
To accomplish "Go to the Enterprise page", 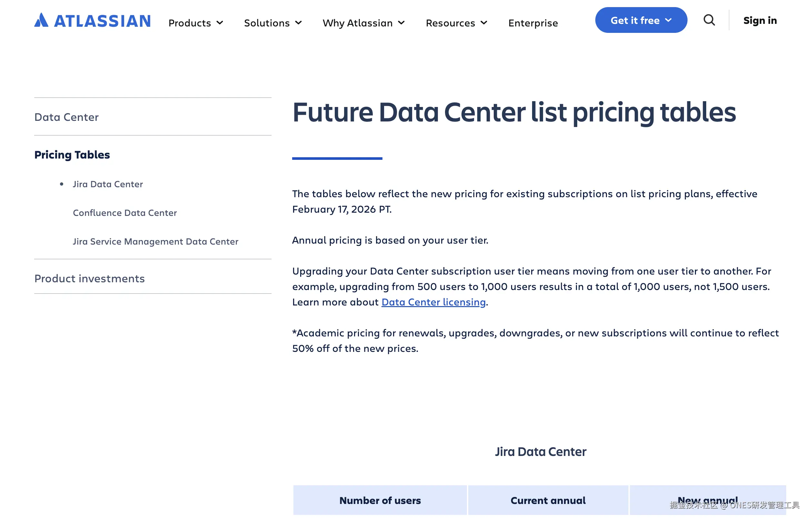I will tap(533, 23).
